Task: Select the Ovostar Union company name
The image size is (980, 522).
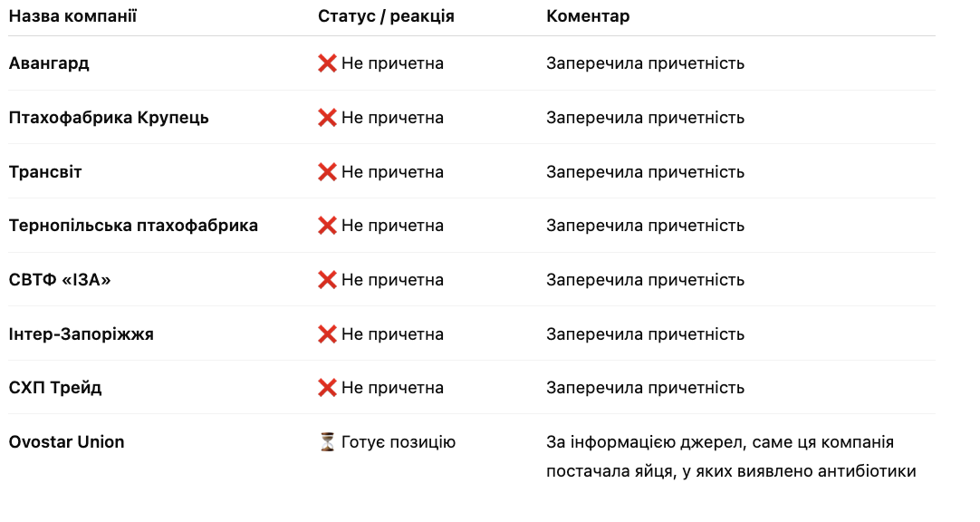Action: click(x=66, y=442)
